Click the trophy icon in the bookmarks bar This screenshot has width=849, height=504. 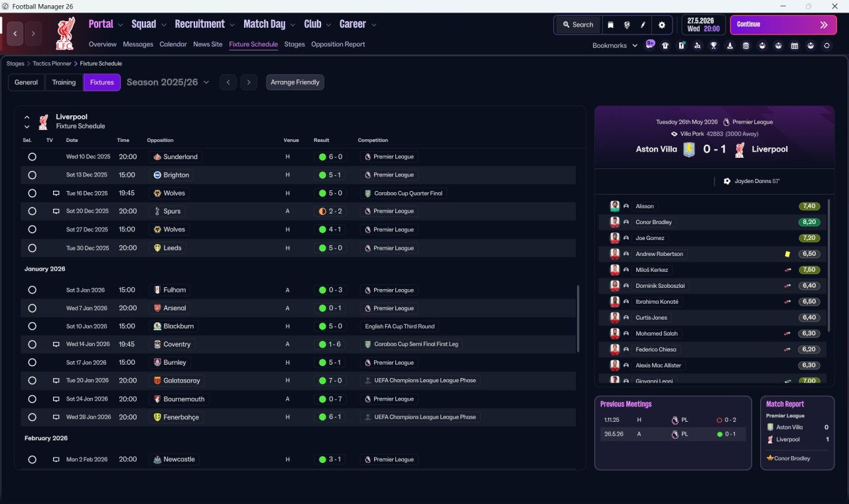click(x=714, y=46)
